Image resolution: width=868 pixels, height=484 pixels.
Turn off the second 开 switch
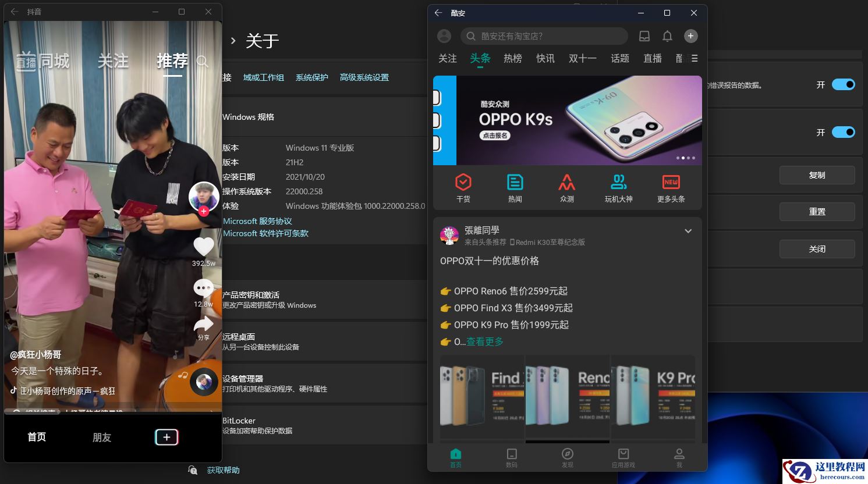tap(843, 132)
